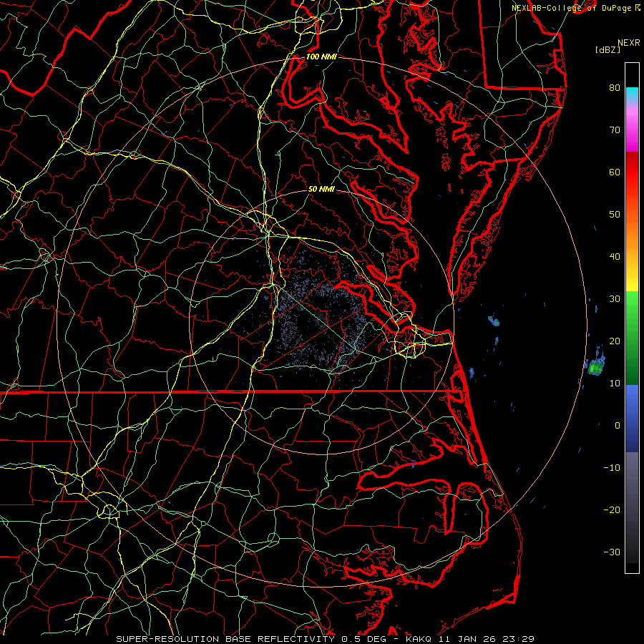Select the NEXR label above the color bar

(x=628, y=42)
